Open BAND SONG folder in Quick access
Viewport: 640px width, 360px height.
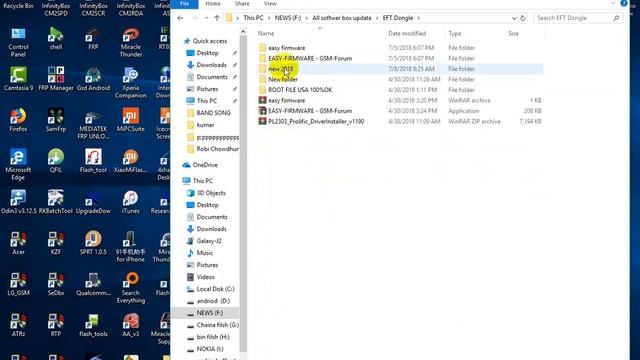tap(213, 113)
